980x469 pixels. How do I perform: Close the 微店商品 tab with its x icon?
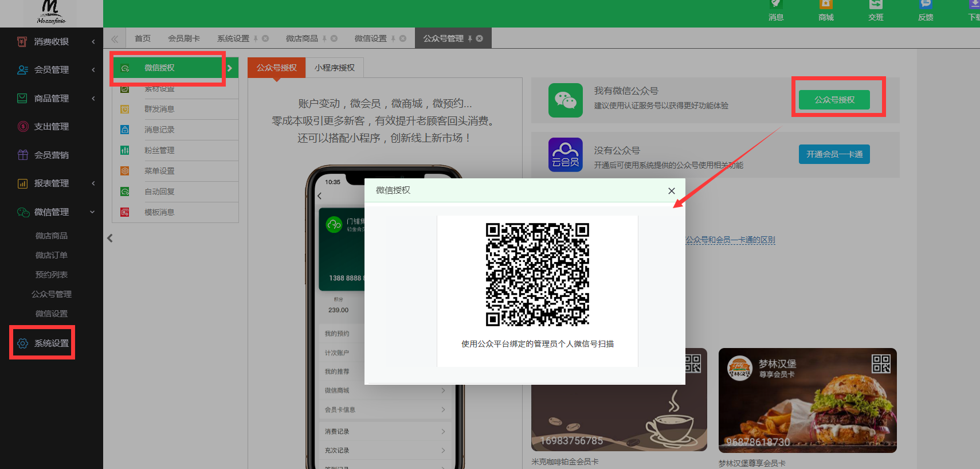(334, 38)
